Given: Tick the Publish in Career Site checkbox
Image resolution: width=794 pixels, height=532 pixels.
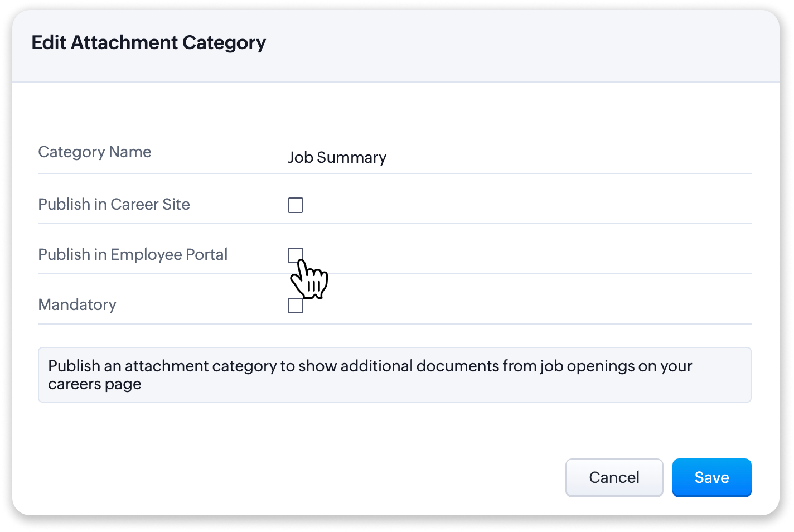Looking at the screenshot, I should [296, 205].
